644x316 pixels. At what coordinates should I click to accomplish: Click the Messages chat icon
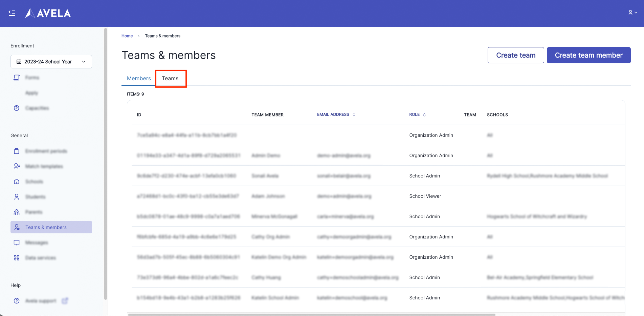(16, 242)
